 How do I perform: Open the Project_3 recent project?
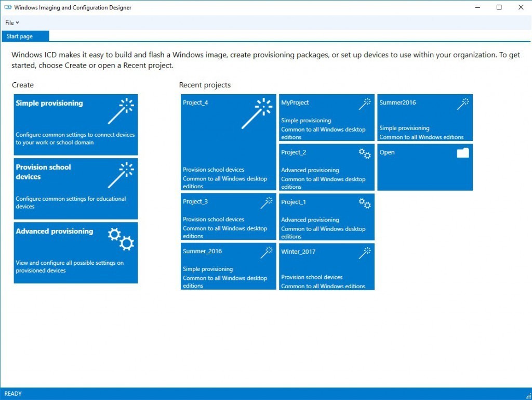tap(228, 216)
